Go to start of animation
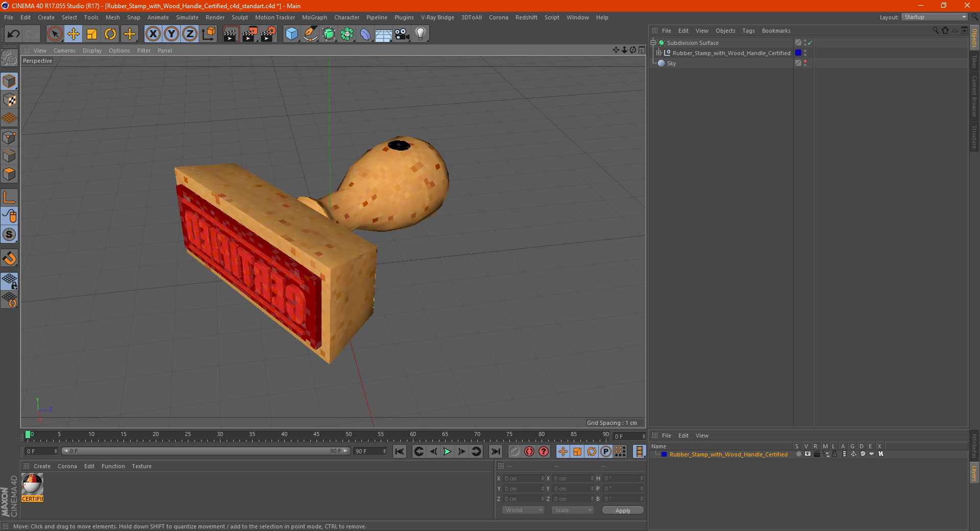 tap(400, 451)
